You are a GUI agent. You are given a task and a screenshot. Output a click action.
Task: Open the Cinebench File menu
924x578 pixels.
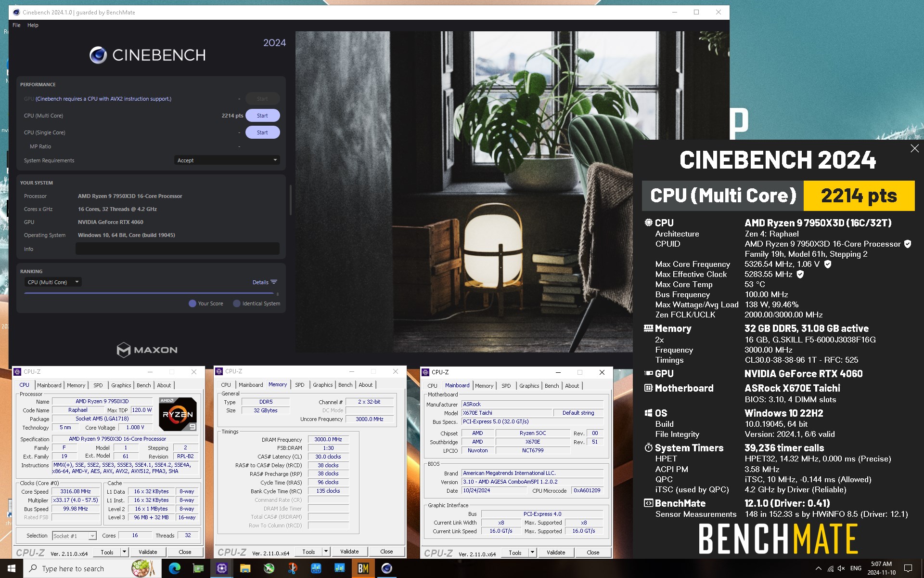coord(16,25)
